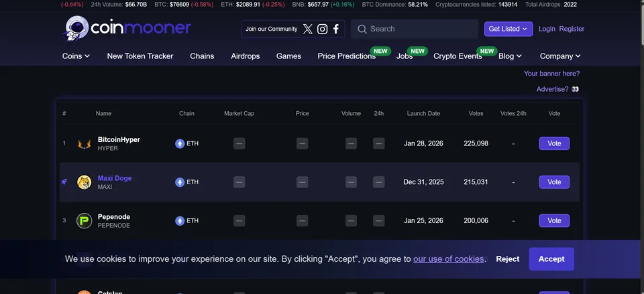This screenshot has width=644, height=294.
Task: Open the Instagram community icon
Action: click(x=323, y=29)
